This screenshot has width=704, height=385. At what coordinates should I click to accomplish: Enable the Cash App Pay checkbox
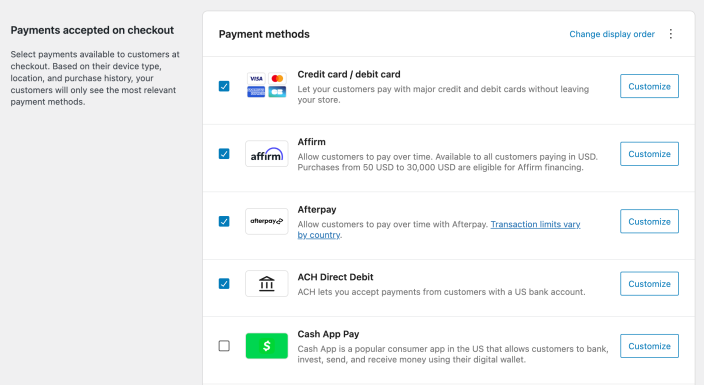pyautogui.click(x=224, y=346)
